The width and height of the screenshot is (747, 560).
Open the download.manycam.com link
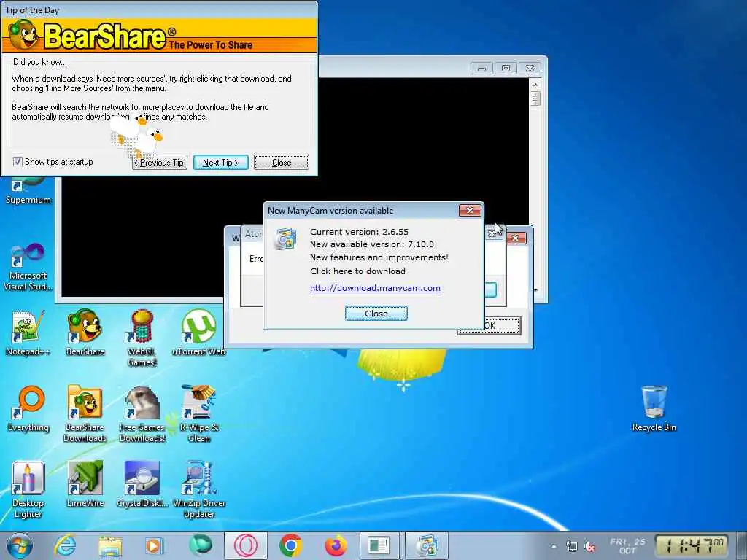point(375,287)
